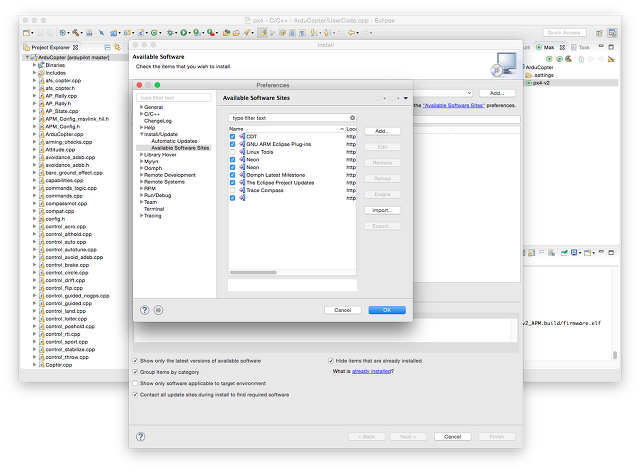The image size is (640, 471).
Task: Uncheck Oomph Latest Milestone site
Action: pyautogui.click(x=232, y=175)
